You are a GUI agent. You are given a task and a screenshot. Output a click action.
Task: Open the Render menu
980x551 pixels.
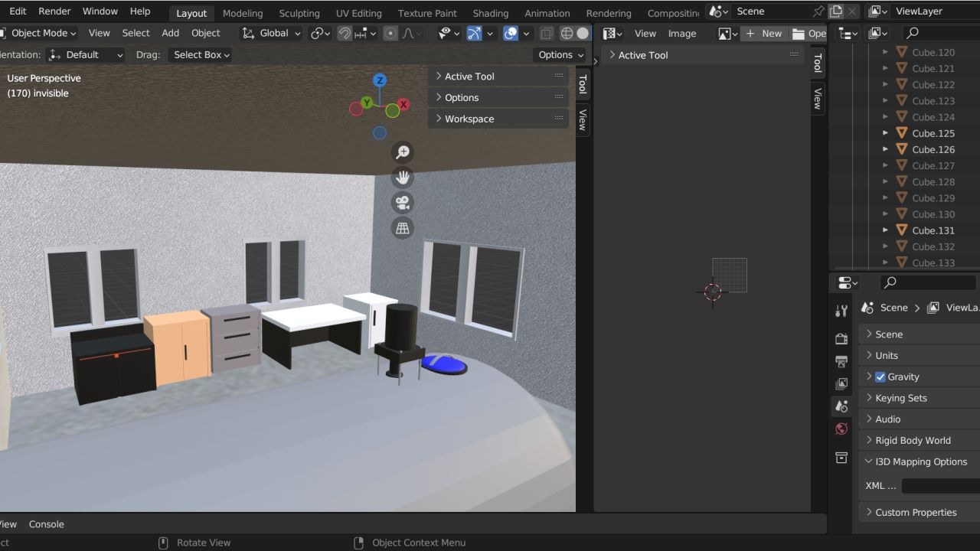pyautogui.click(x=54, y=11)
